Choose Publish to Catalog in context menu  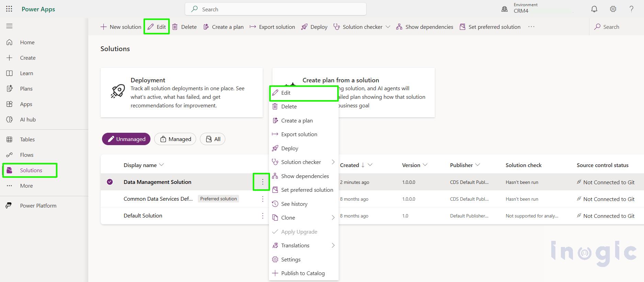click(x=304, y=273)
